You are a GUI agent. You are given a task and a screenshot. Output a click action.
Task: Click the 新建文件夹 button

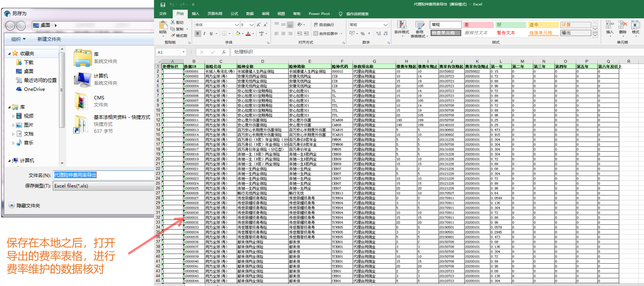click(49, 39)
